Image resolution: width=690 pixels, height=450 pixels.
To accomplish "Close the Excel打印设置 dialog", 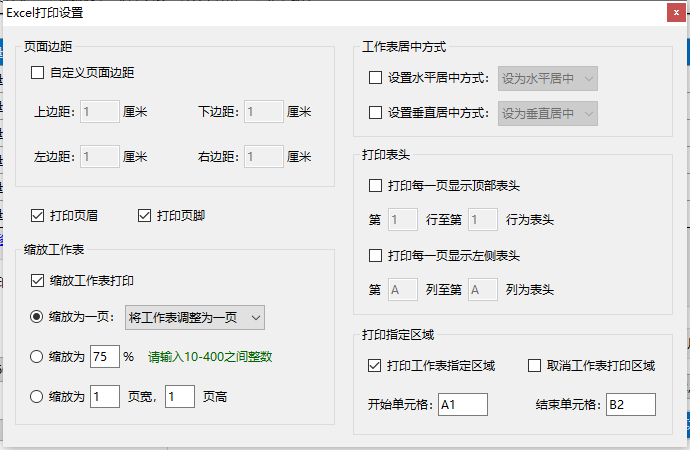I will 676,13.
